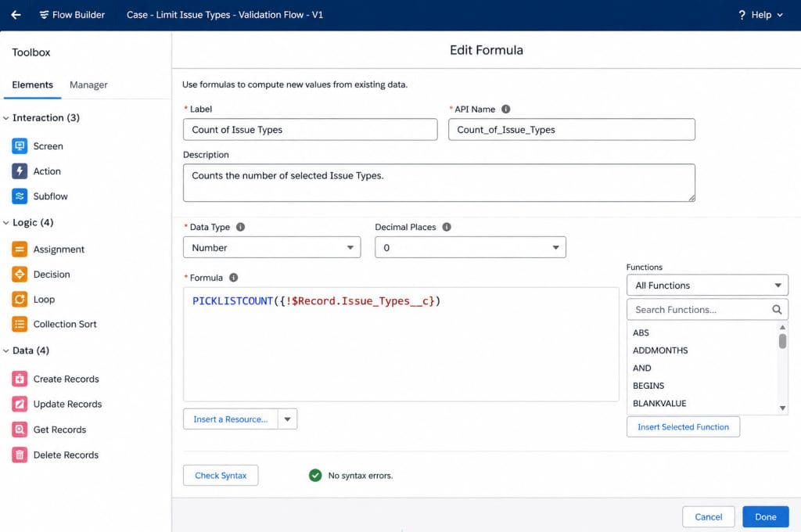Click the Help question mark icon
Viewport: 801px width, 532px height.
[x=742, y=15]
